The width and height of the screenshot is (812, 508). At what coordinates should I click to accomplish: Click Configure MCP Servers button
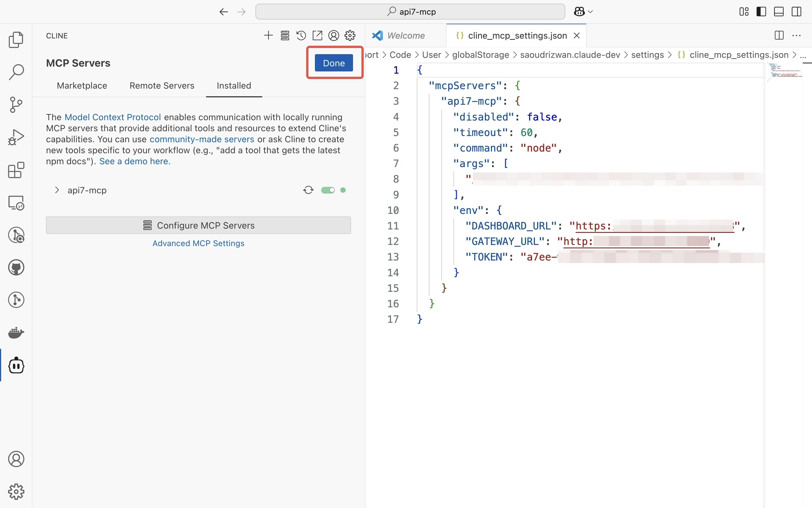[198, 225]
